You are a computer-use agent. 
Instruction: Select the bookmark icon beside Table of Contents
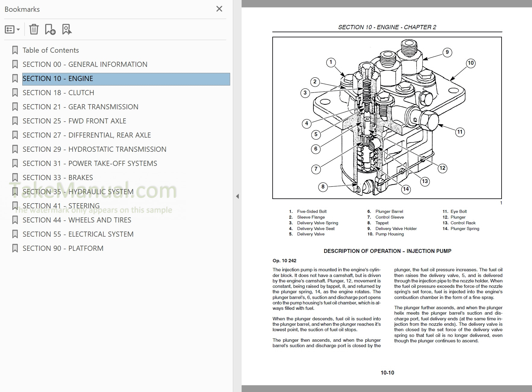[x=15, y=50]
